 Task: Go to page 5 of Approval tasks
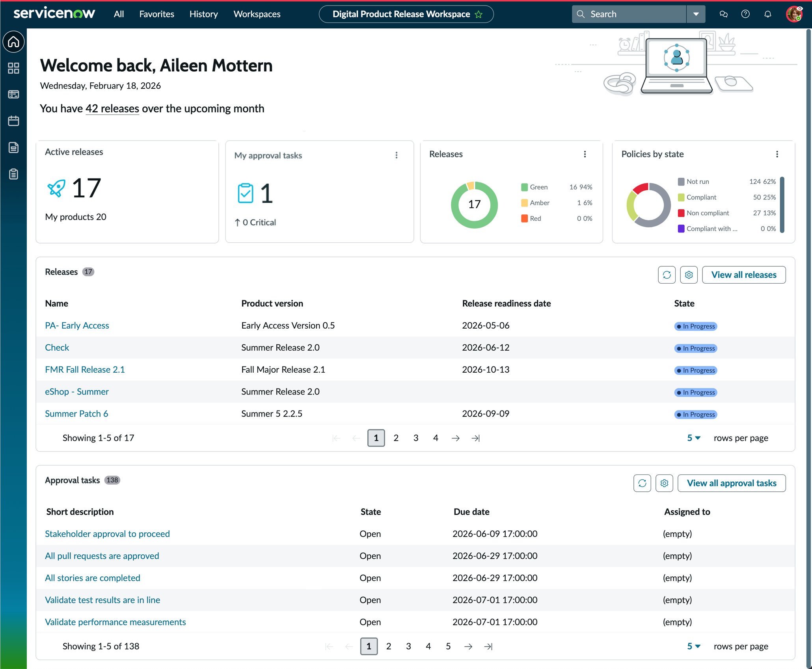tap(449, 647)
